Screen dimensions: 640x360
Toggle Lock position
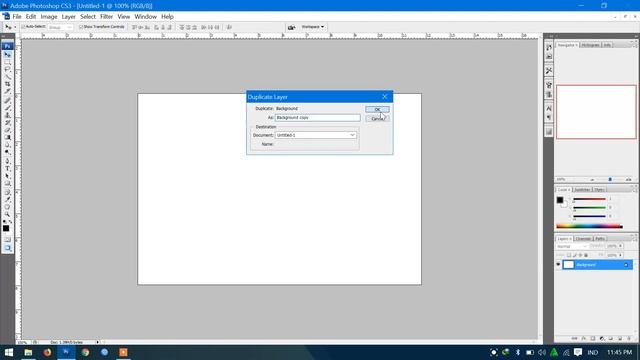pos(580,255)
